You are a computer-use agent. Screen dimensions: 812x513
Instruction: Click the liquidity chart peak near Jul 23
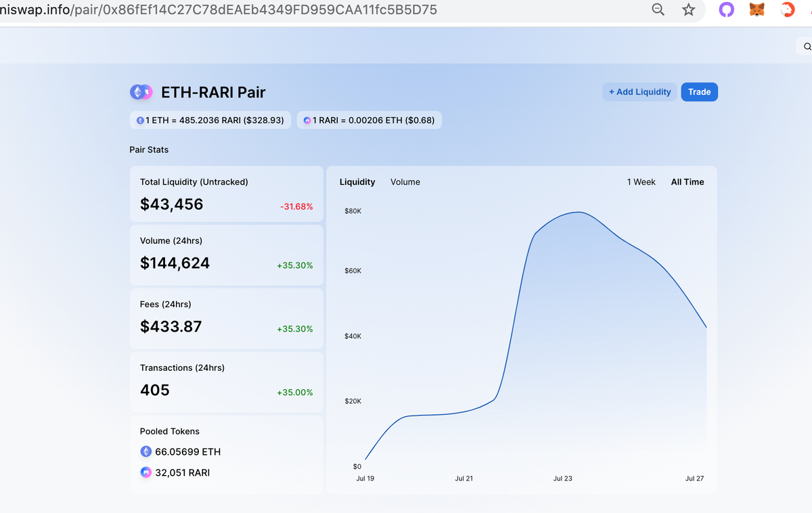[579, 213]
